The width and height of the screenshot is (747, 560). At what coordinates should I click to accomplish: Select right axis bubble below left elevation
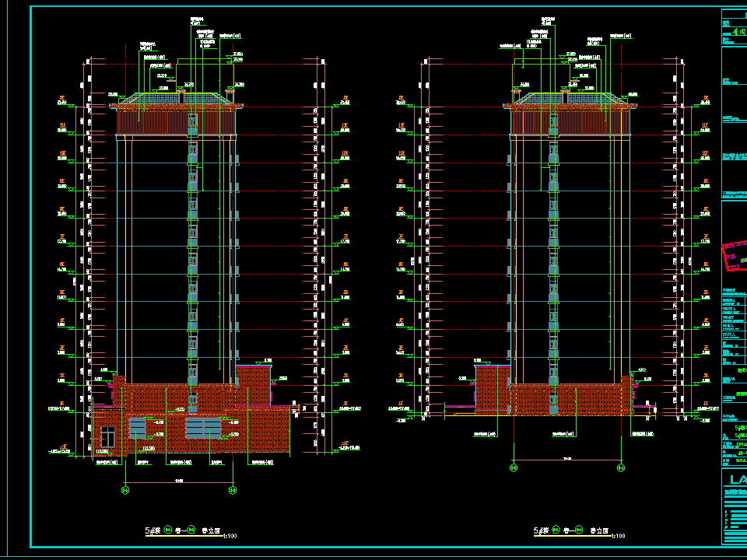(x=233, y=490)
